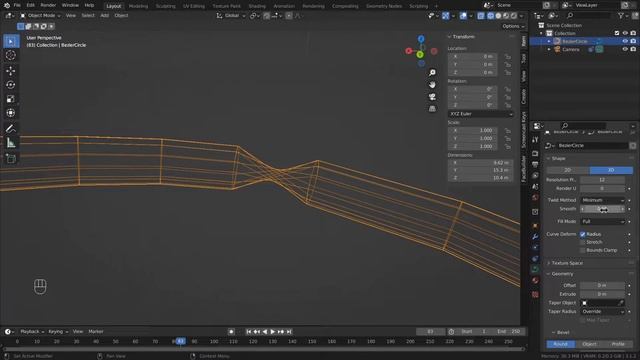Open the XYZ Euler rotation mode dropdown
Screen dimensions: 640x360
click(481, 114)
